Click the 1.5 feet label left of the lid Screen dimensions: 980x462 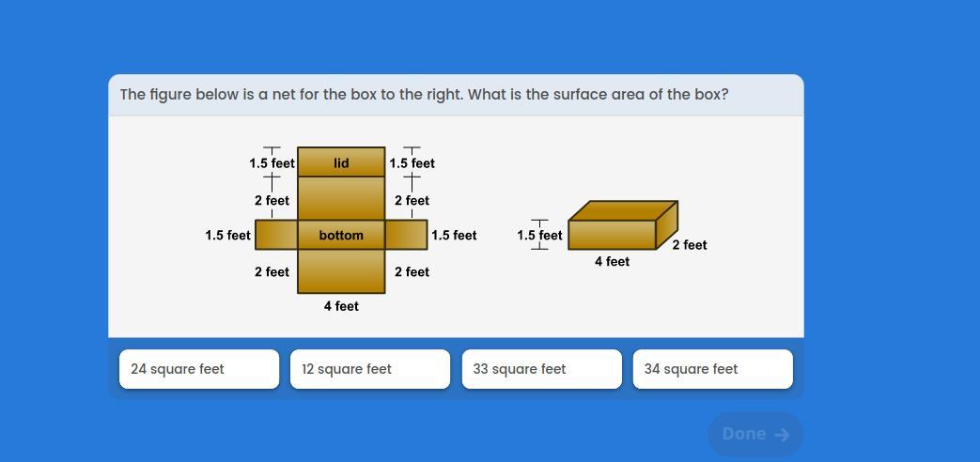[272, 163]
